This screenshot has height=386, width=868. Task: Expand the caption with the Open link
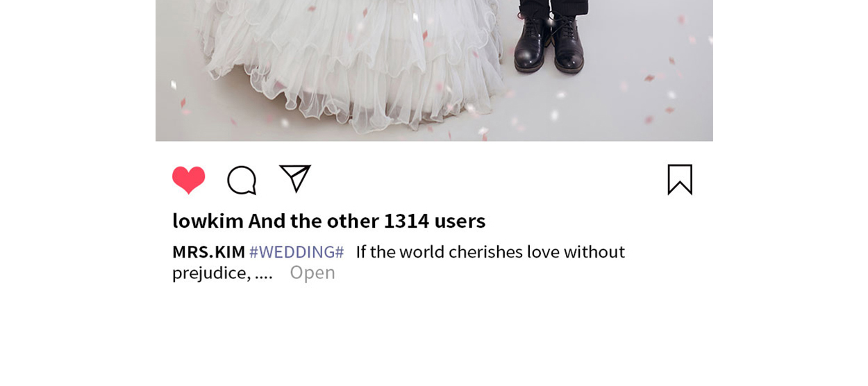(312, 272)
